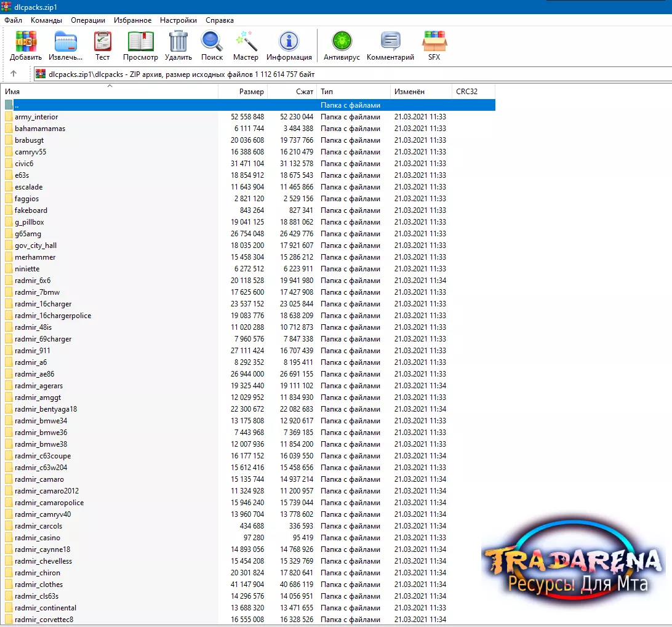Click the archive path address field
672x627 pixels.
pyautogui.click(x=352, y=74)
